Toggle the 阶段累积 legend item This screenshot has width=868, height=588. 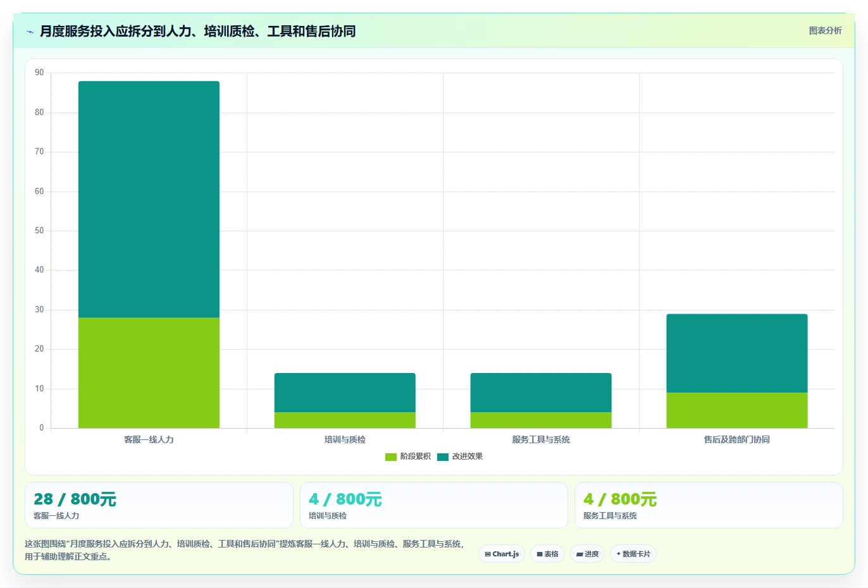tap(408, 456)
